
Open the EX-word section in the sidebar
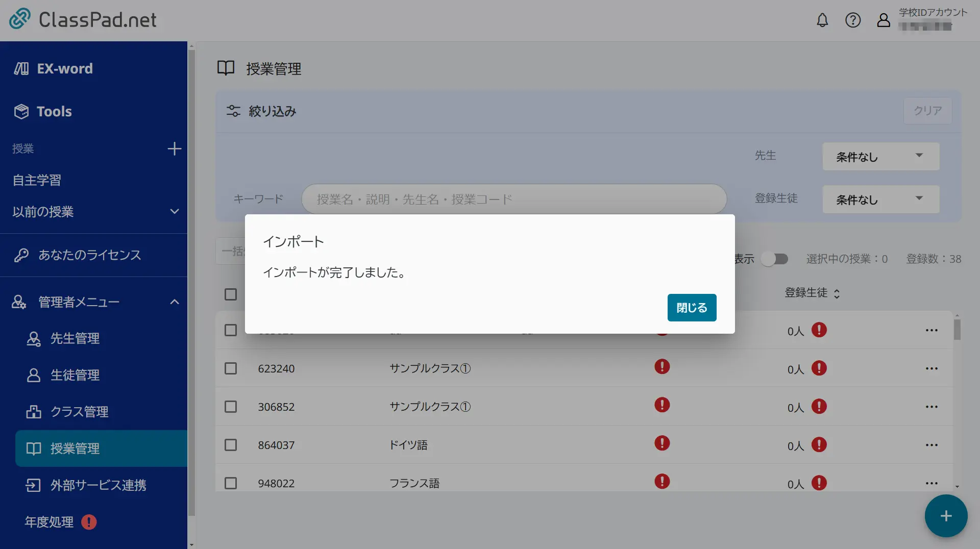[x=64, y=68]
